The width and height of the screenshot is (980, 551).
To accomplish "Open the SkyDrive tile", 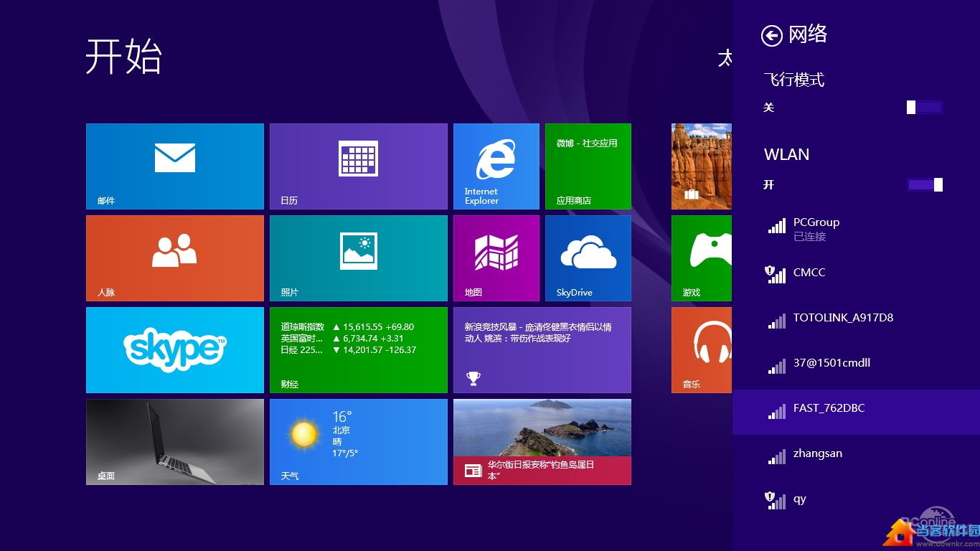I will [588, 258].
